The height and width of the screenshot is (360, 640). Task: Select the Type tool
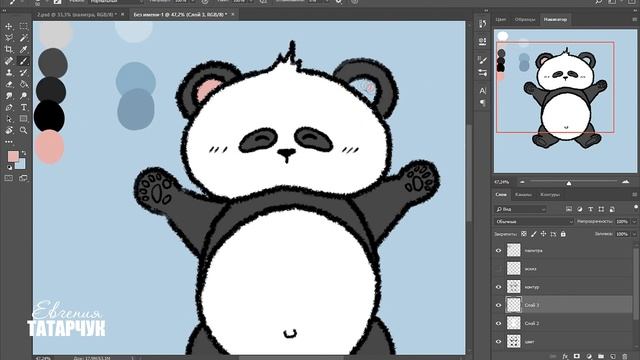coord(23,107)
